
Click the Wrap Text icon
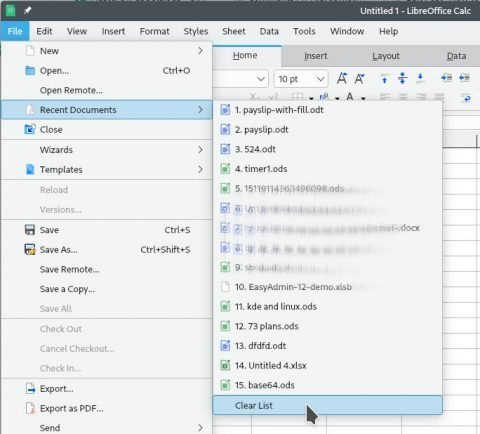click(x=466, y=98)
